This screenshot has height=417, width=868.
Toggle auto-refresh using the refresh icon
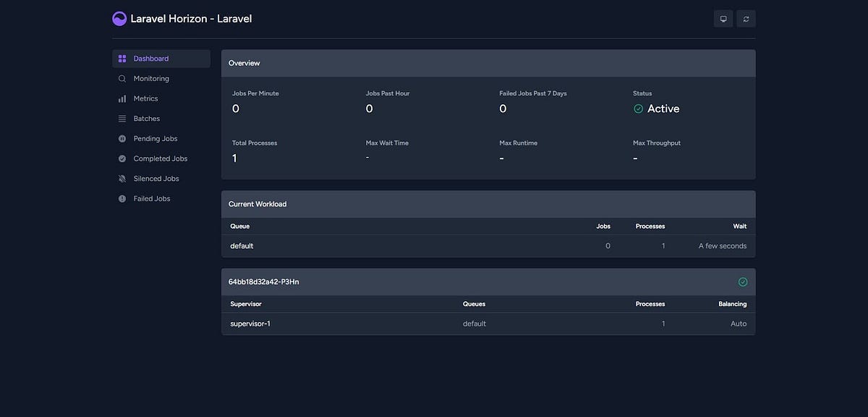coord(746,18)
